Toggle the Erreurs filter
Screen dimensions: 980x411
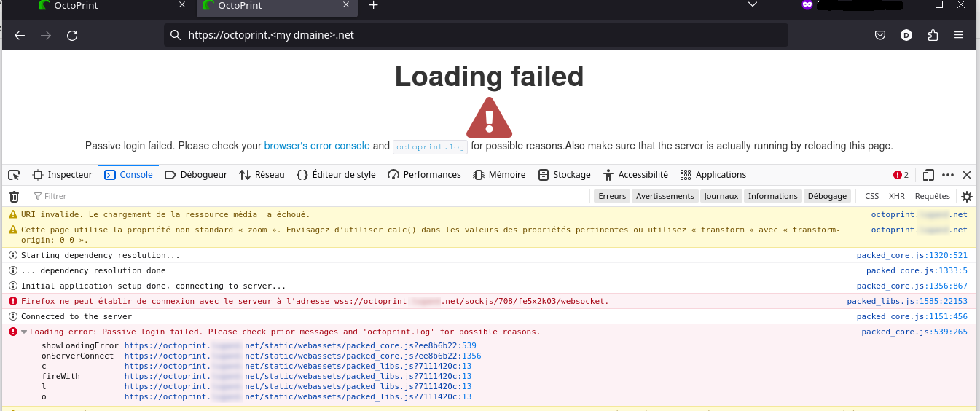pos(612,196)
